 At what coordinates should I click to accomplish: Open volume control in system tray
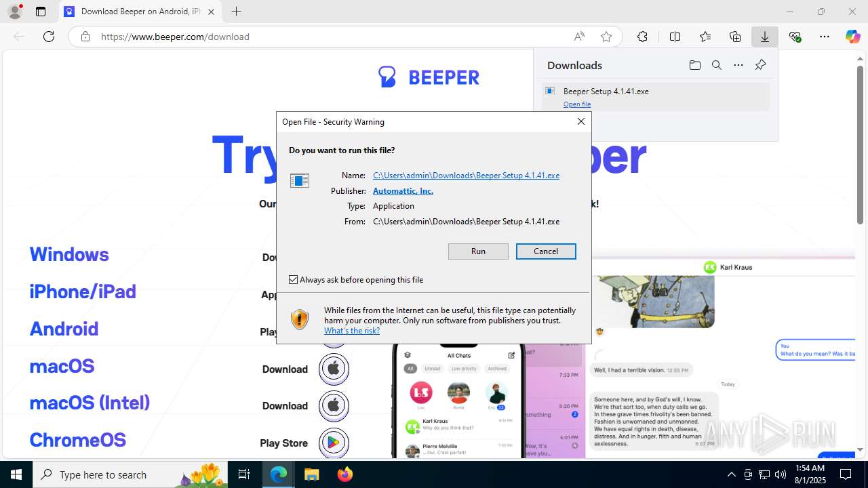coord(781,474)
